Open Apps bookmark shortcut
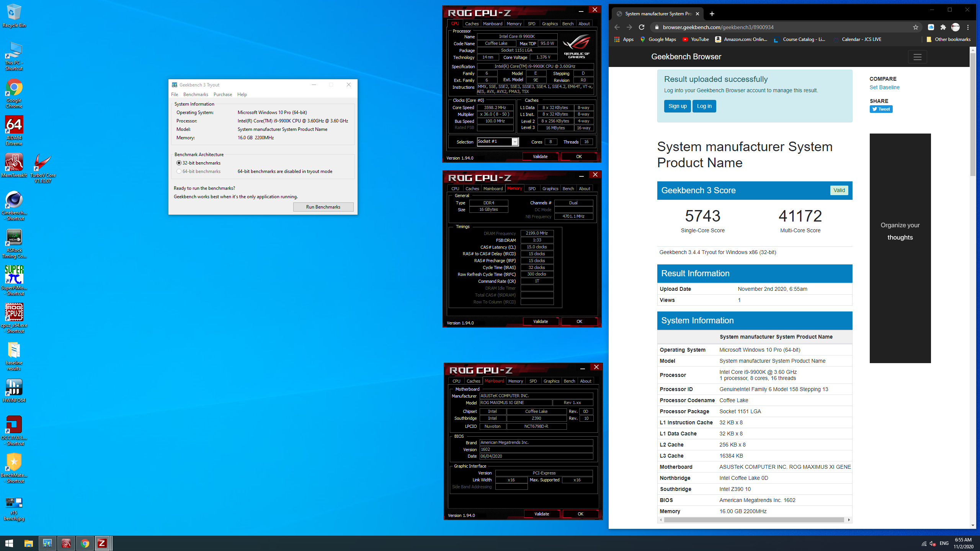 click(x=624, y=39)
